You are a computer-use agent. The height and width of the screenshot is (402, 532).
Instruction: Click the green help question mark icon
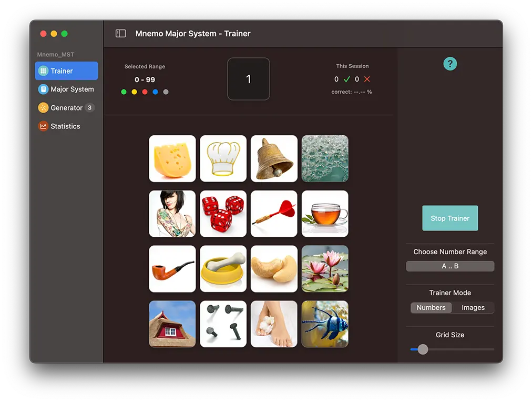[x=450, y=64]
